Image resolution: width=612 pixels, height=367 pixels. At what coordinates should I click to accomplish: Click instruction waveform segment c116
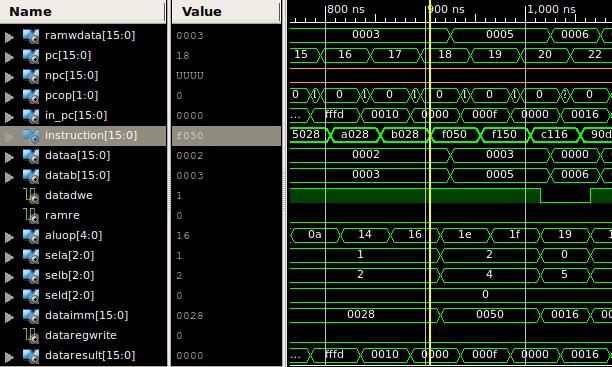(x=554, y=134)
